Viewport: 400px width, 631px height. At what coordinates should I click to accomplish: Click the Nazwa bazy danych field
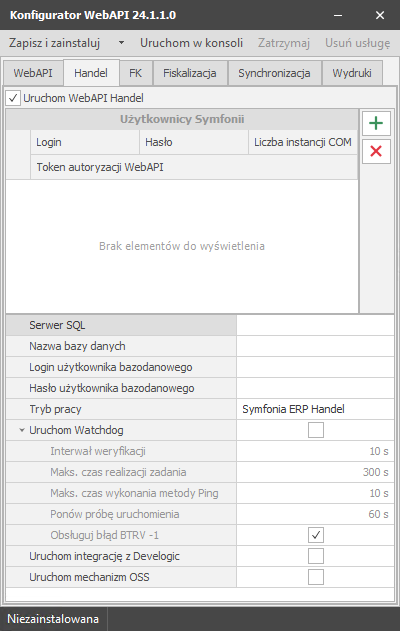click(x=315, y=346)
